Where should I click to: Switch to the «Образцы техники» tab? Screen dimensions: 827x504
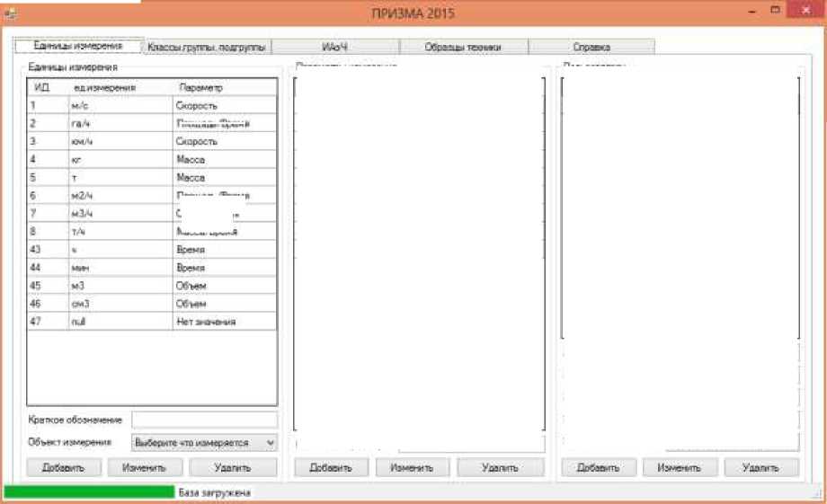coord(464,47)
